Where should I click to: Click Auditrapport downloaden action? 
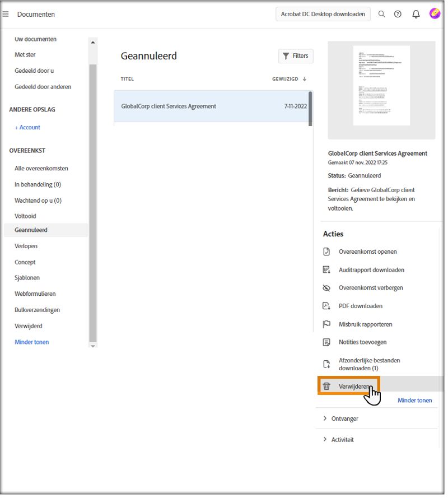pyautogui.click(x=371, y=270)
